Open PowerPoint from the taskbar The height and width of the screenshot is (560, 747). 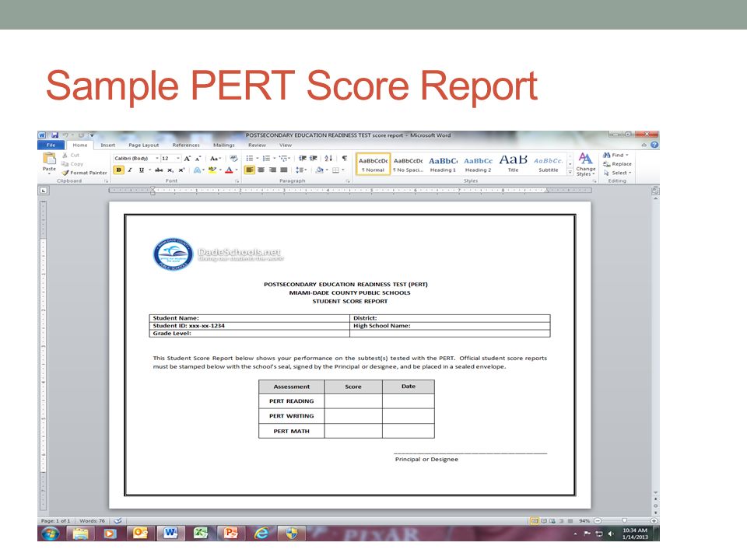tap(230, 534)
